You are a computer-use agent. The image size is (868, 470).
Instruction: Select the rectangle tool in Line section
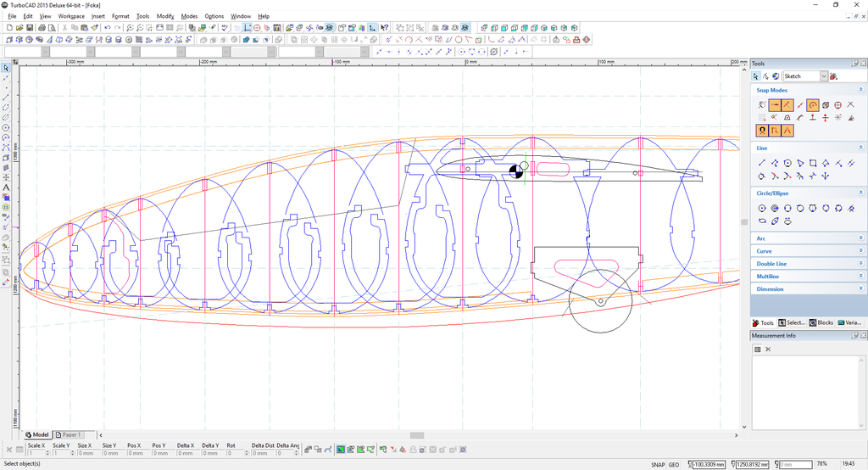point(813,163)
